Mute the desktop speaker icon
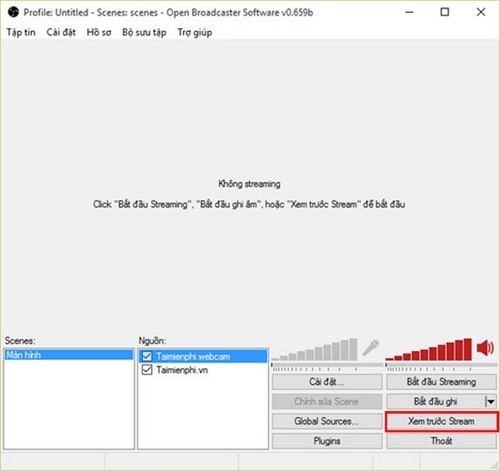Viewport: 500px width, 471px height. click(485, 348)
